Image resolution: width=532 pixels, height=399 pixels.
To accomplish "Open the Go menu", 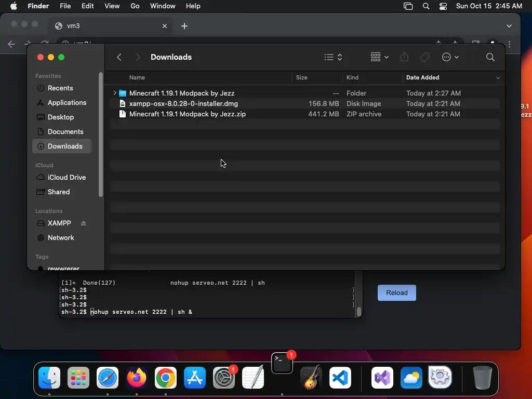I will point(135,6).
